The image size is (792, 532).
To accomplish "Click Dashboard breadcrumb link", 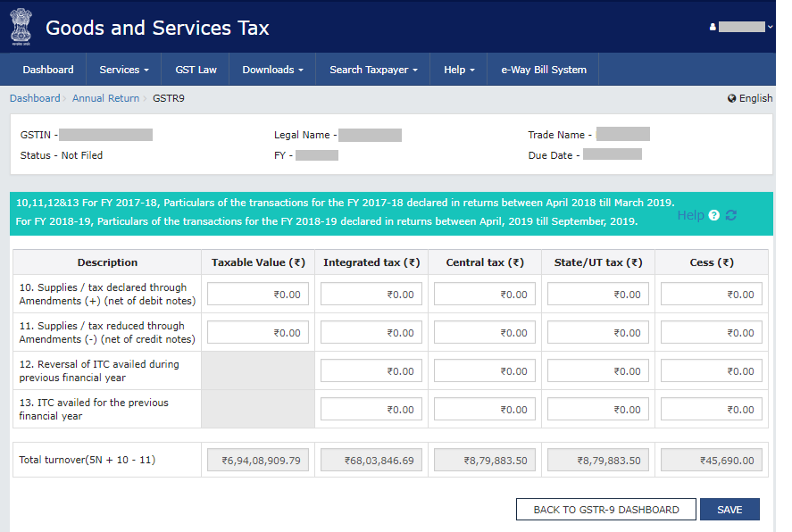I will coord(35,98).
